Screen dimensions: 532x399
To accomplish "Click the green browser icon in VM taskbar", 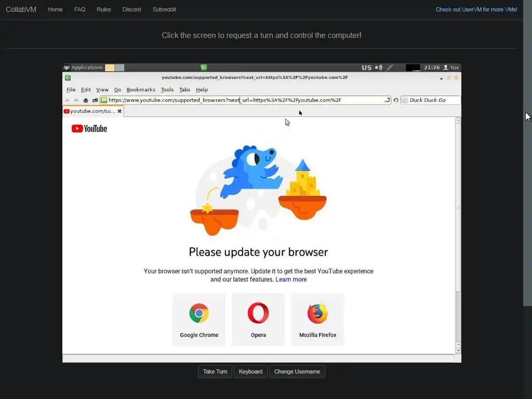I will coord(204,68).
